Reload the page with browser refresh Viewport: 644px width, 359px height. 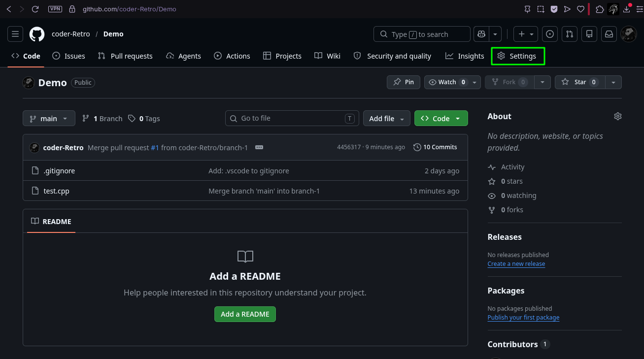pyautogui.click(x=35, y=9)
